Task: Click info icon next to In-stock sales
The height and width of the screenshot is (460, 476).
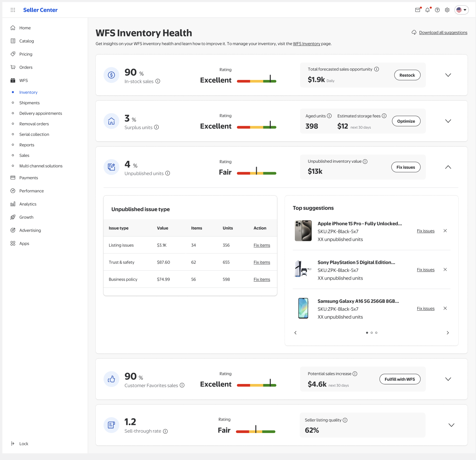Action: tap(158, 81)
